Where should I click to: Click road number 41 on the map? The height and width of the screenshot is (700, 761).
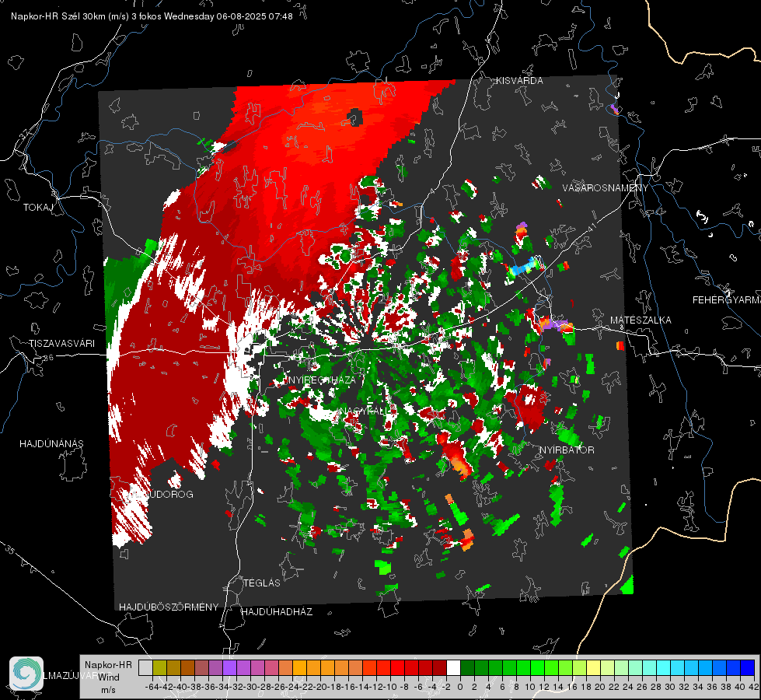pyautogui.click(x=591, y=227)
